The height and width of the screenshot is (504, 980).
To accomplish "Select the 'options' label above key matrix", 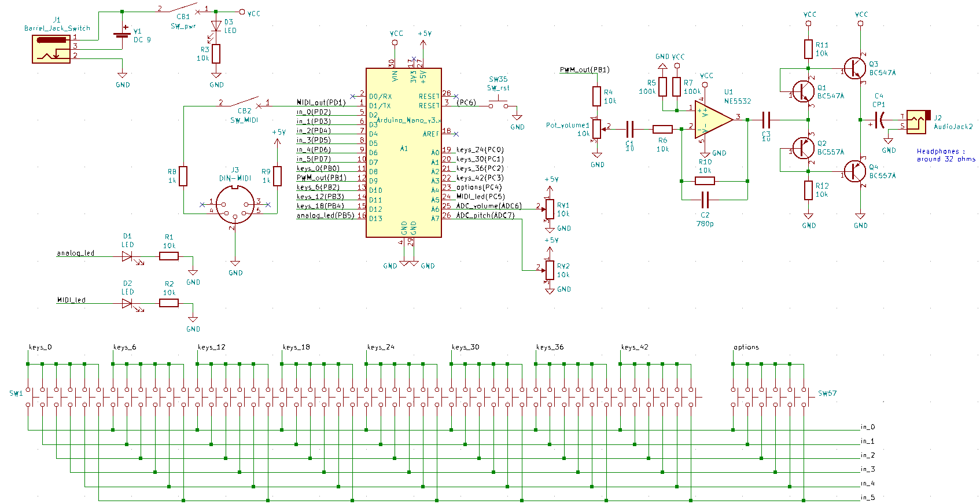I will (746, 347).
